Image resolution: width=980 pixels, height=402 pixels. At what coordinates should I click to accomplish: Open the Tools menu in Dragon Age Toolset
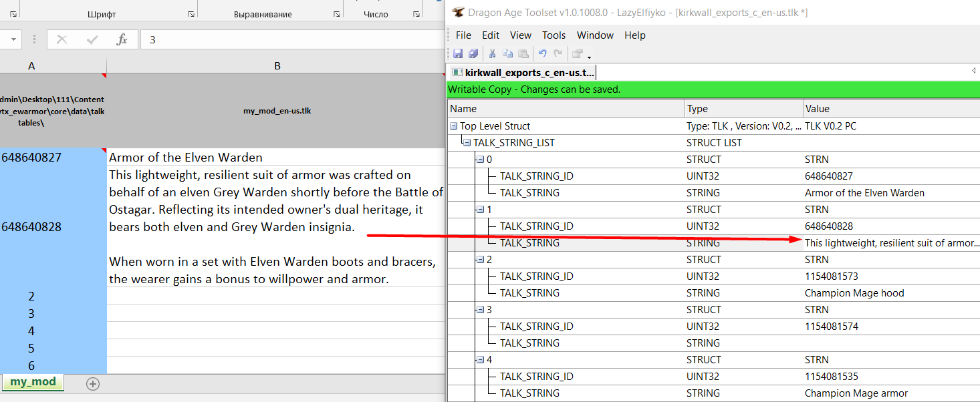coord(554,35)
